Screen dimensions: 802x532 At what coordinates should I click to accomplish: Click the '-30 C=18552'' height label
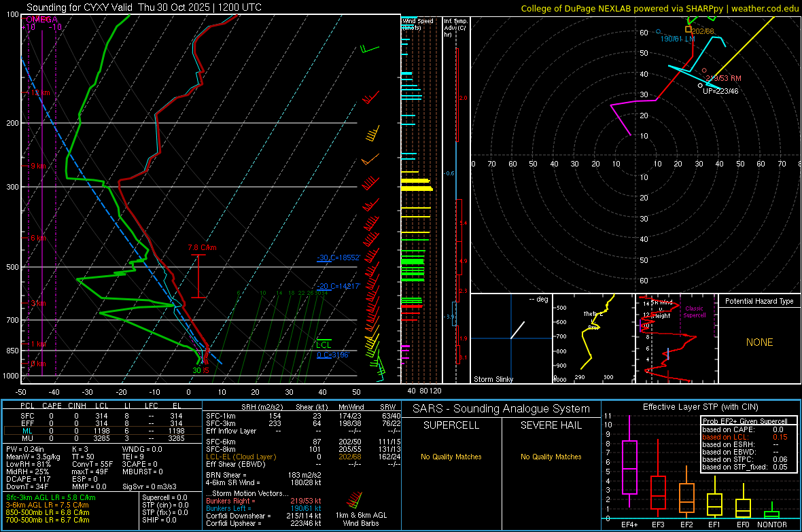click(338, 258)
